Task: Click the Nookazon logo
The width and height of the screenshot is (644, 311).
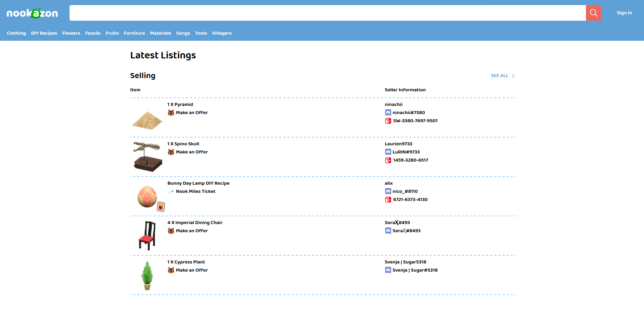Action: [x=32, y=13]
